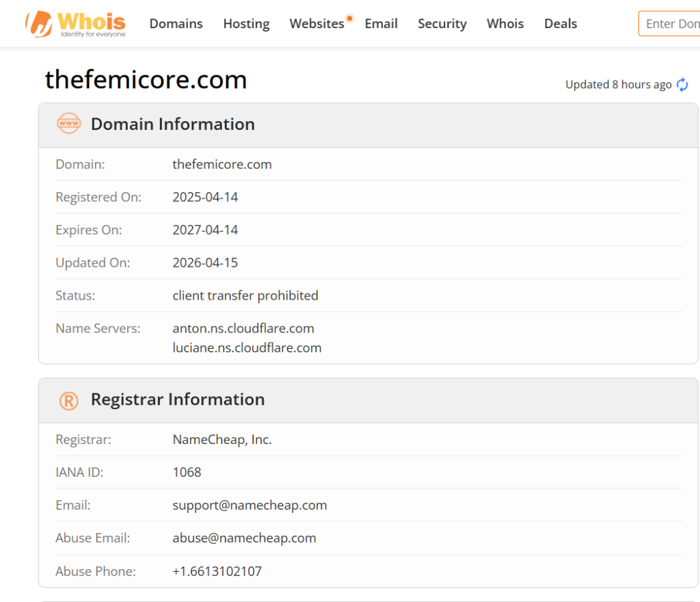Screen dimensions: 700x602
Task: Select status 'client transfer prohibited'
Action: point(245,296)
